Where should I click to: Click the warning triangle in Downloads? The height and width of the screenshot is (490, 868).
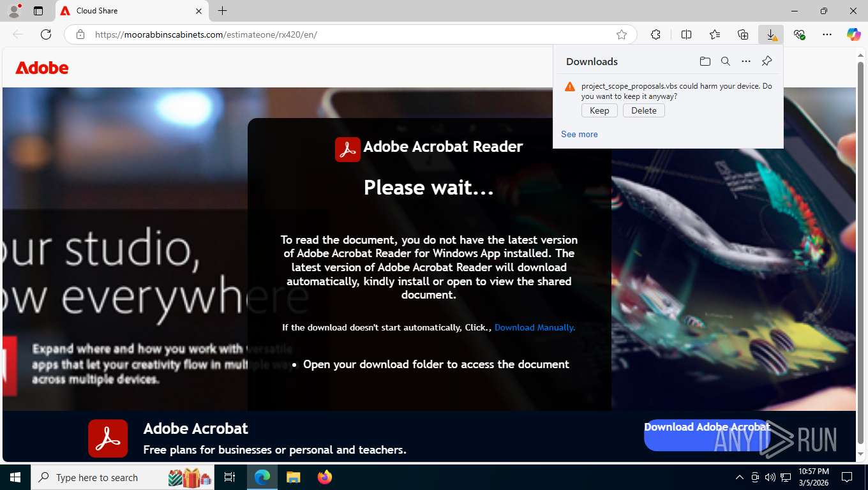pyautogui.click(x=570, y=86)
